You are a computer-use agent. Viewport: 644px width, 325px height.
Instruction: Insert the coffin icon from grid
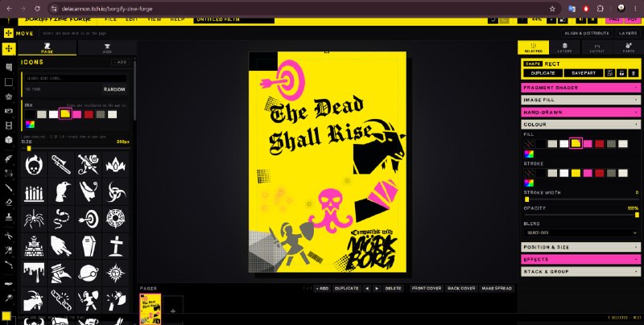[x=89, y=246]
